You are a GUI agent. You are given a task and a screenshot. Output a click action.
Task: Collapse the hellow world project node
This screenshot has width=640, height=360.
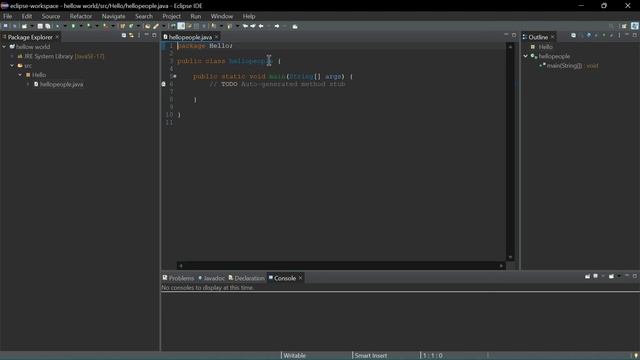click(x=4, y=47)
